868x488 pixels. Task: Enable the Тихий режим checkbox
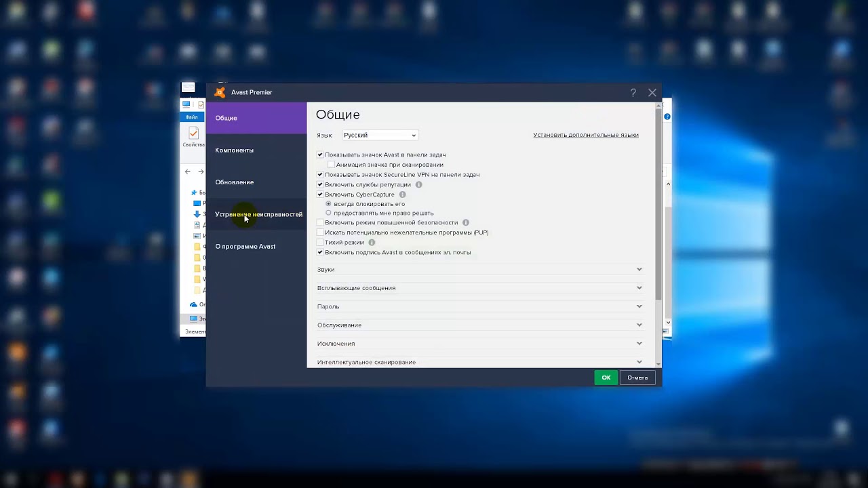click(x=320, y=243)
